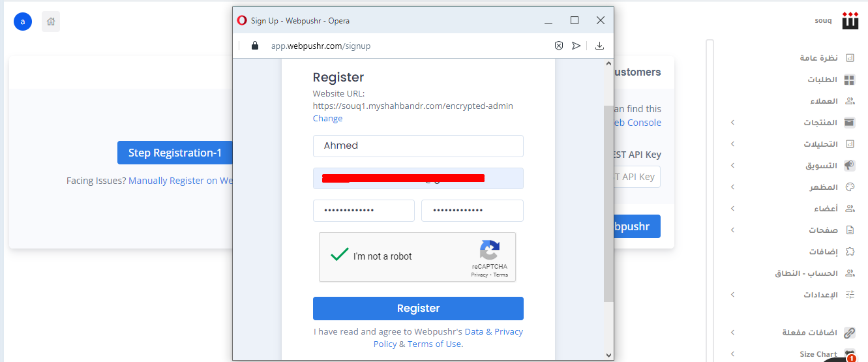The image size is (868, 362).
Task: Select the التسويق megaphone icon
Action: click(850, 166)
